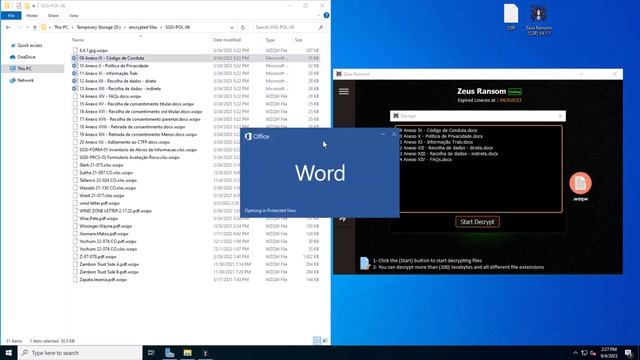This screenshot has width=640, height=360.
Task: Select Quick access in navigation pane
Action: 29,45
